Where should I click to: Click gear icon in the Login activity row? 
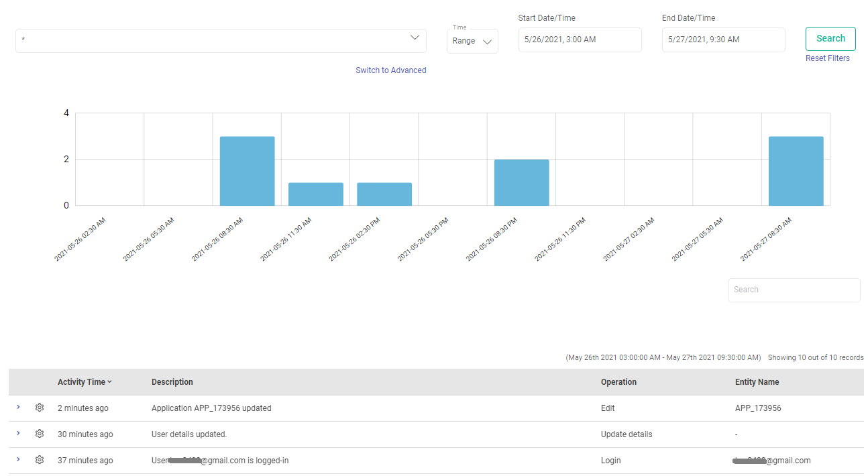(x=40, y=460)
